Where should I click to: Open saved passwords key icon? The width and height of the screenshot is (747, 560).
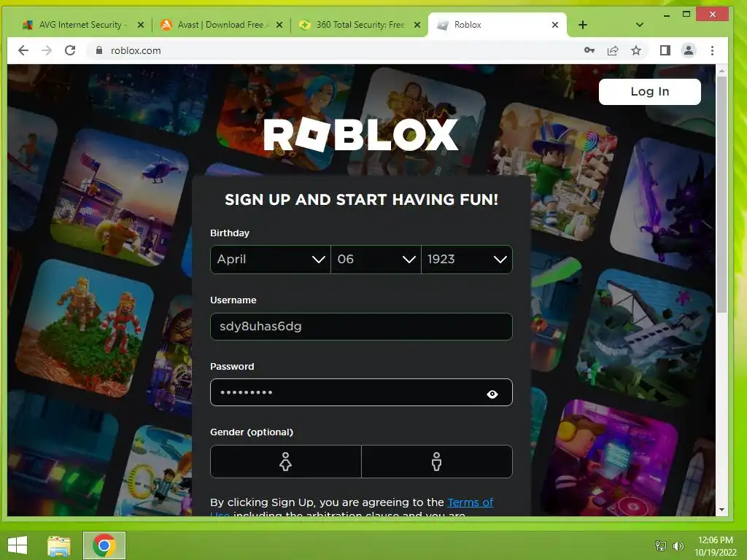coord(589,50)
